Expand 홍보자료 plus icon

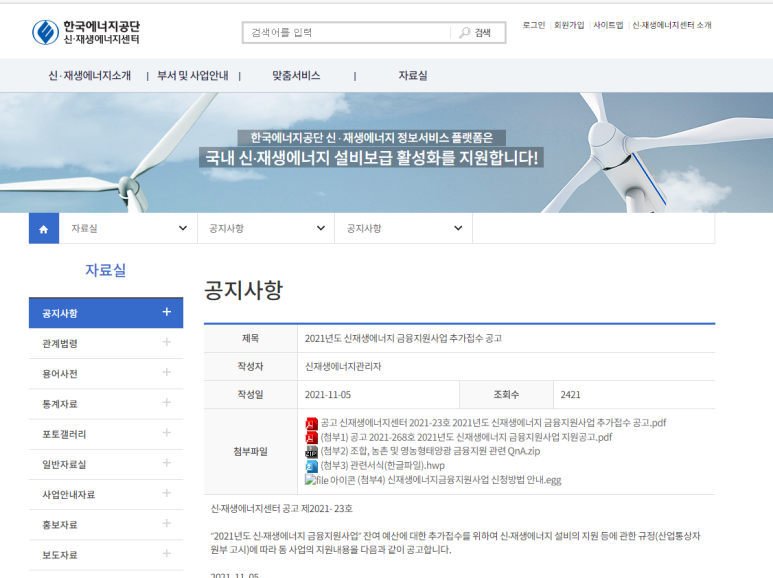click(167, 523)
